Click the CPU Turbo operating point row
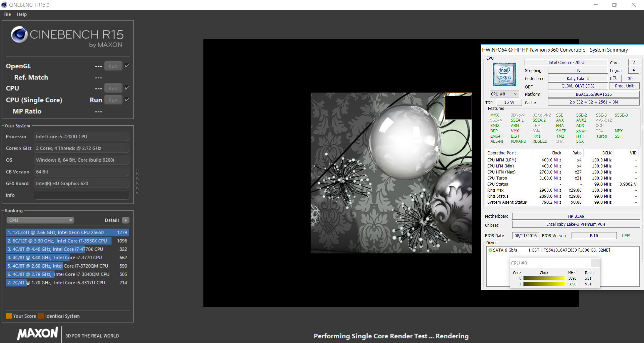644x343 pixels. pyautogui.click(x=562, y=178)
